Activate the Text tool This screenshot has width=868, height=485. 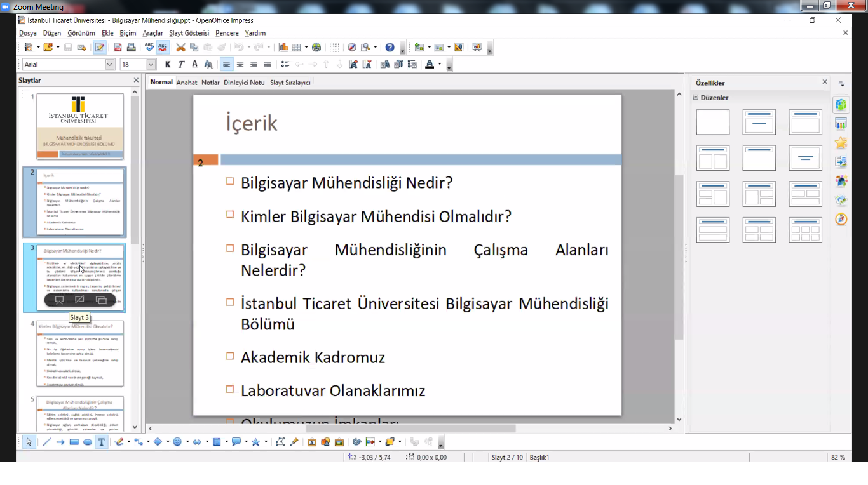coord(102,442)
